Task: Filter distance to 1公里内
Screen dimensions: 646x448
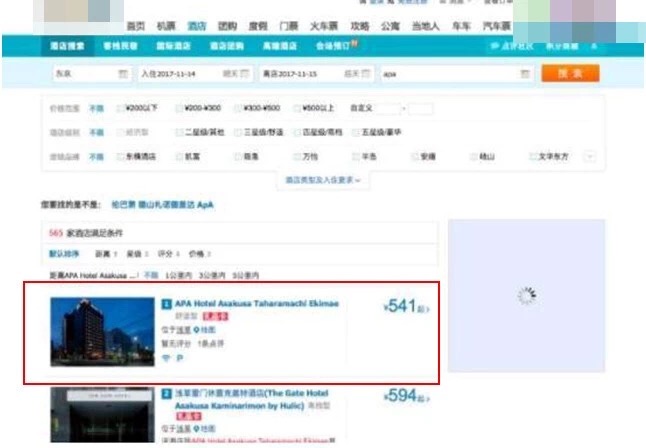Action: tap(178, 275)
